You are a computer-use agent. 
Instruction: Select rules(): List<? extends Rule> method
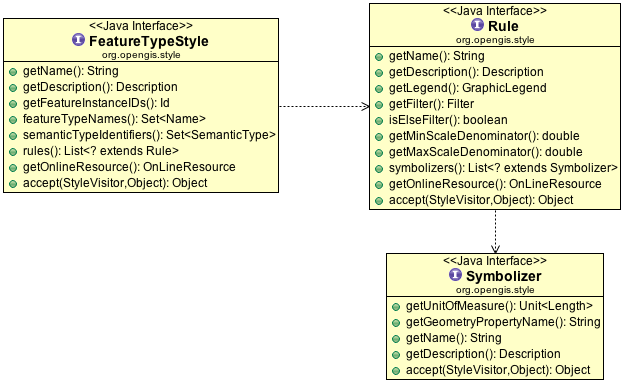pos(101,151)
